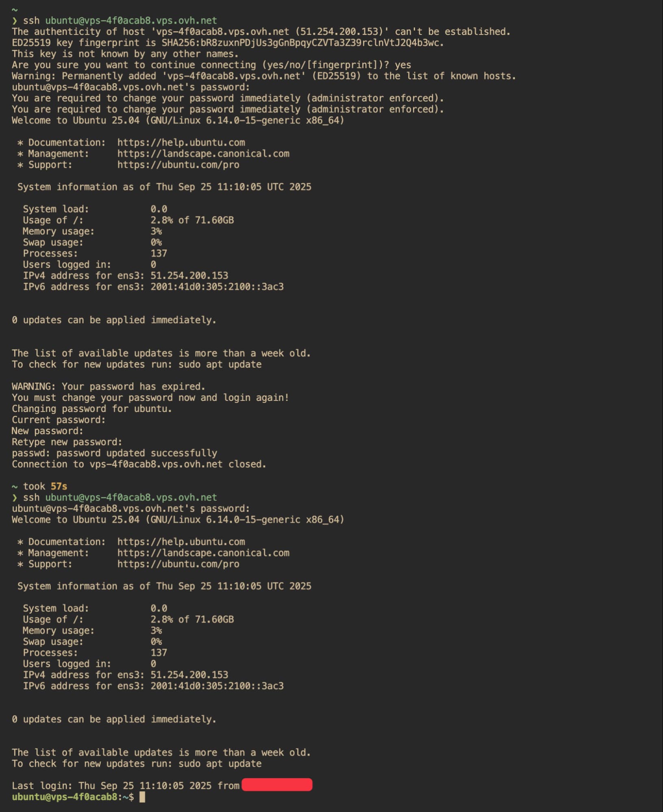This screenshot has width=663, height=812.
Task: Click 'Warning: Permanently added' known hosts line
Action: (263, 76)
